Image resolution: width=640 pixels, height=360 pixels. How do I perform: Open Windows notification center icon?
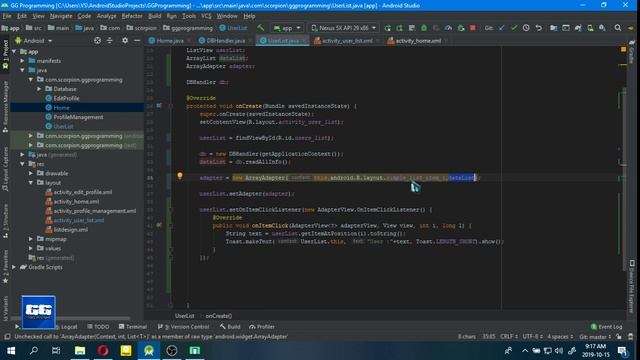coord(622,351)
